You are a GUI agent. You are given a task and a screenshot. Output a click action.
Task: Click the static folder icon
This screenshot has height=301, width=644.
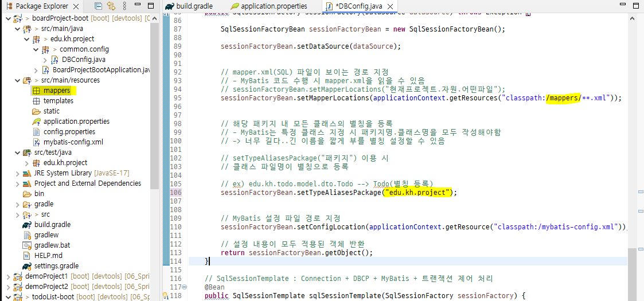(x=36, y=111)
